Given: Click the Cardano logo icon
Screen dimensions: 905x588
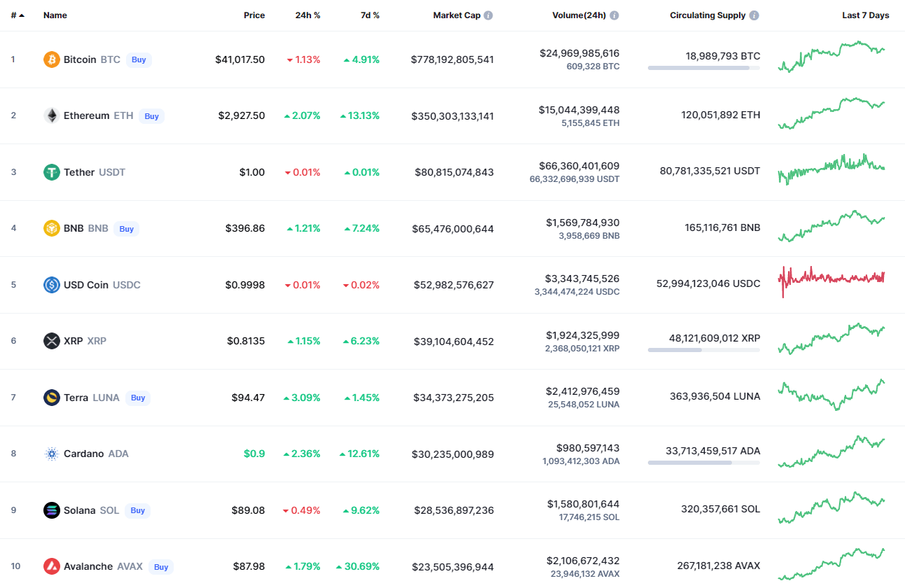Looking at the screenshot, I should pos(52,454).
